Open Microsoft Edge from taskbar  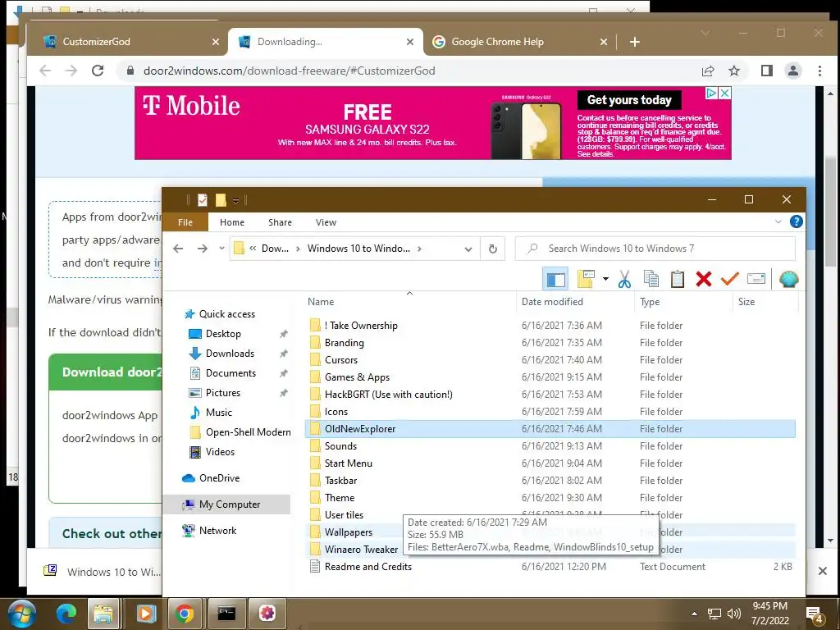pos(66,614)
